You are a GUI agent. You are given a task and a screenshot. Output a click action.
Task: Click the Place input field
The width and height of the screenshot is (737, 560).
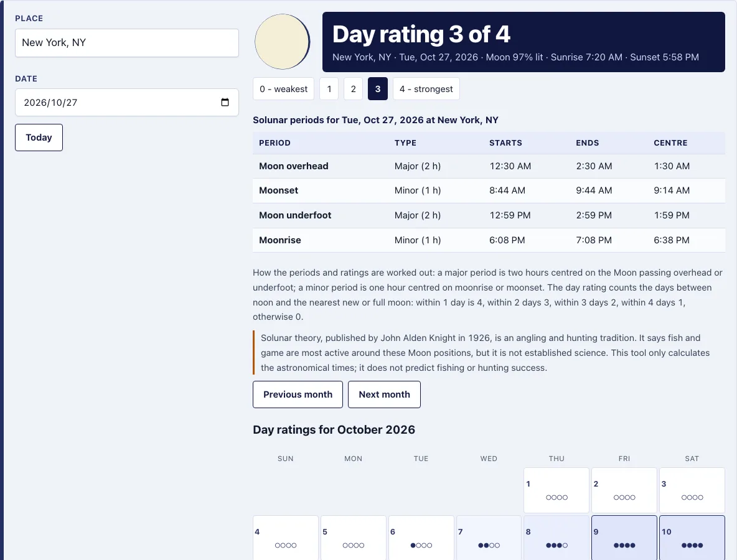click(127, 43)
